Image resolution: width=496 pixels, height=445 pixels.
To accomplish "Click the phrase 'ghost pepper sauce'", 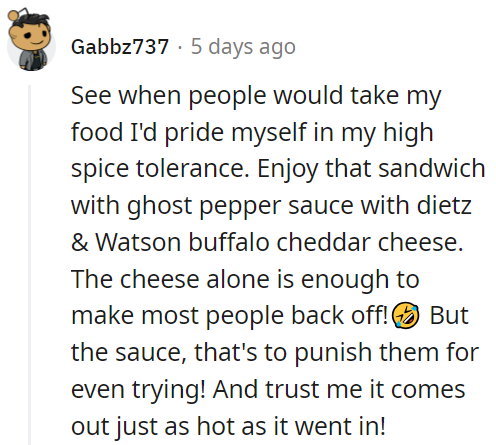I will 239,207.
